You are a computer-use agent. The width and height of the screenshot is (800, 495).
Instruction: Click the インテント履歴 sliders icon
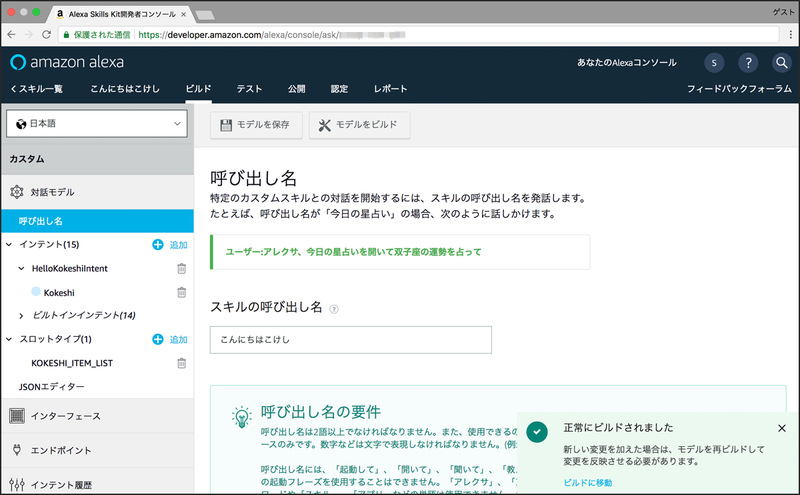pos(17,484)
